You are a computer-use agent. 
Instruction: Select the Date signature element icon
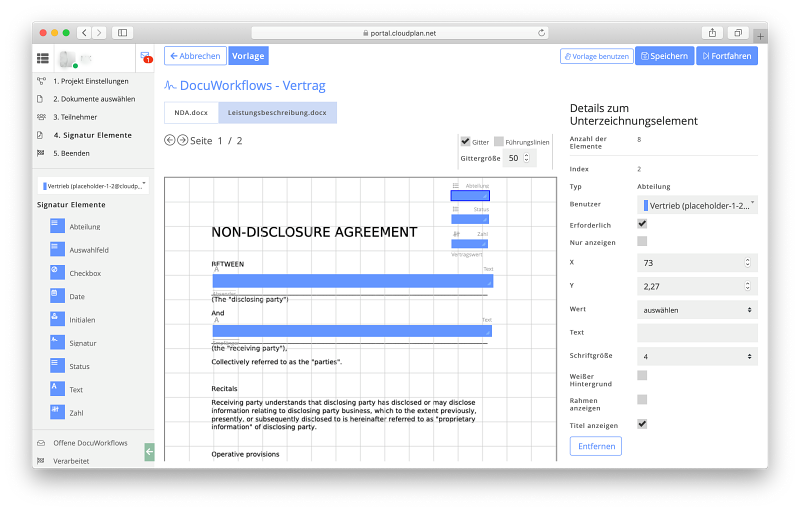coord(57,296)
